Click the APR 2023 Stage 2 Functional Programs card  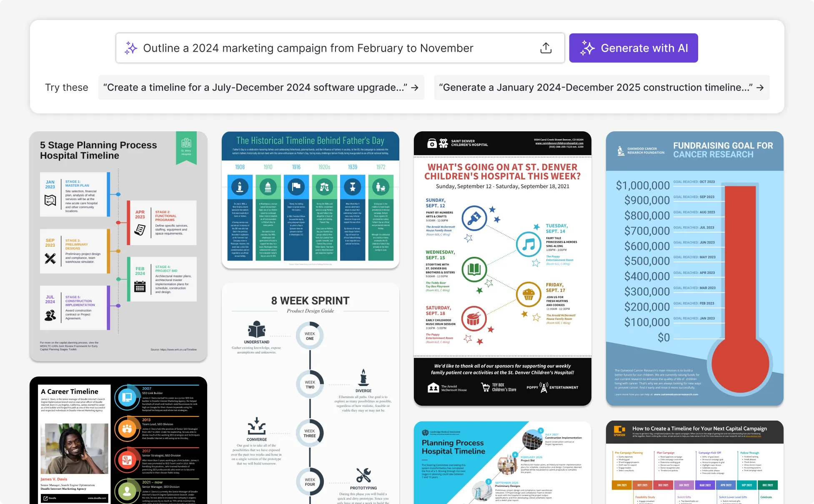[x=162, y=223]
